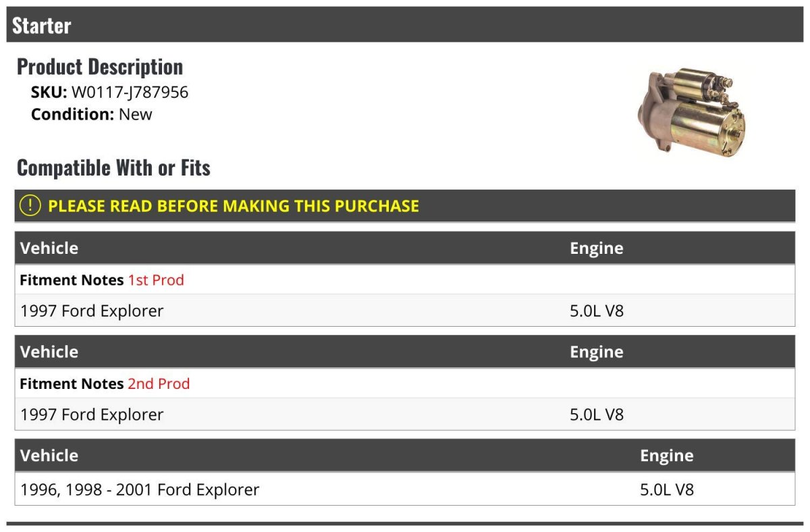Screen dimensions: 810x532
Task: Click the Condition: New line
Action: click(x=92, y=114)
